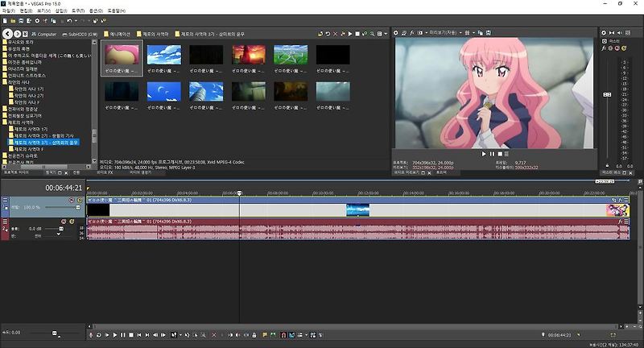Open the 도구(T) menu
Image resolution: width=644 pixels, height=348 pixels.
click(78, 10)
